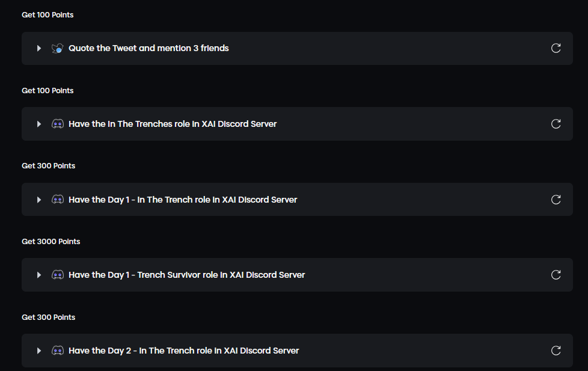Expand the Quote the Tweet task arrow
This screenshot has height=371, width=588.
(x=39, y=48)
